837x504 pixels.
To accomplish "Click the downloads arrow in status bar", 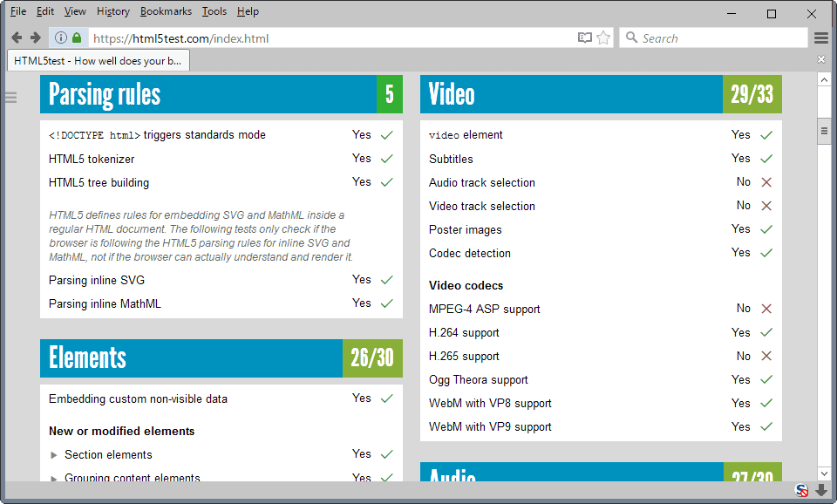I will pos(821,490).
